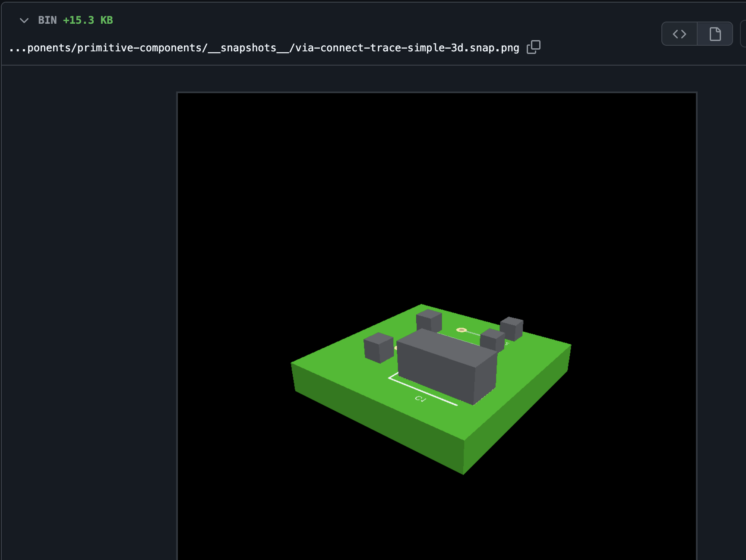Screen dimensions: 746x560
Task: Switch to rich file view
Action: [715, 34]
